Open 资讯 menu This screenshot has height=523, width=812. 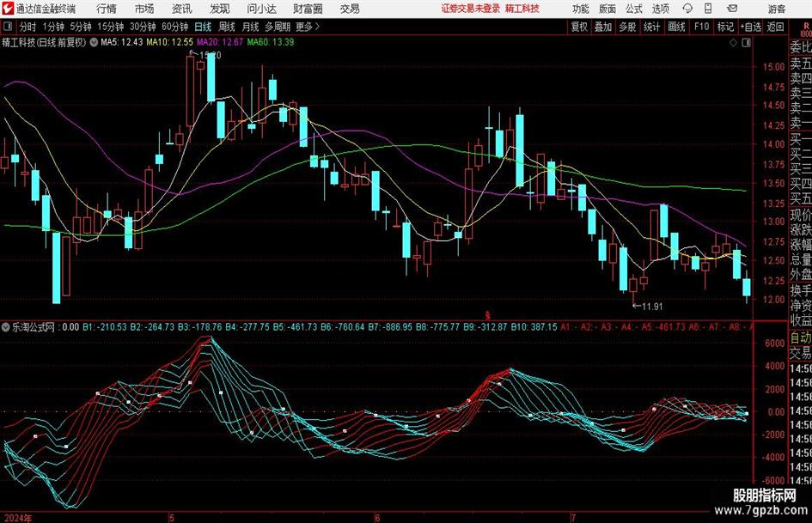181,9
